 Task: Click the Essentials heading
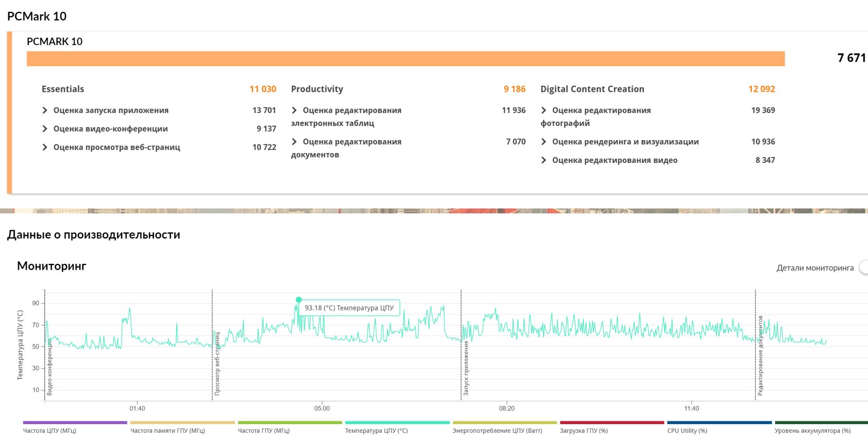point(63,89)
